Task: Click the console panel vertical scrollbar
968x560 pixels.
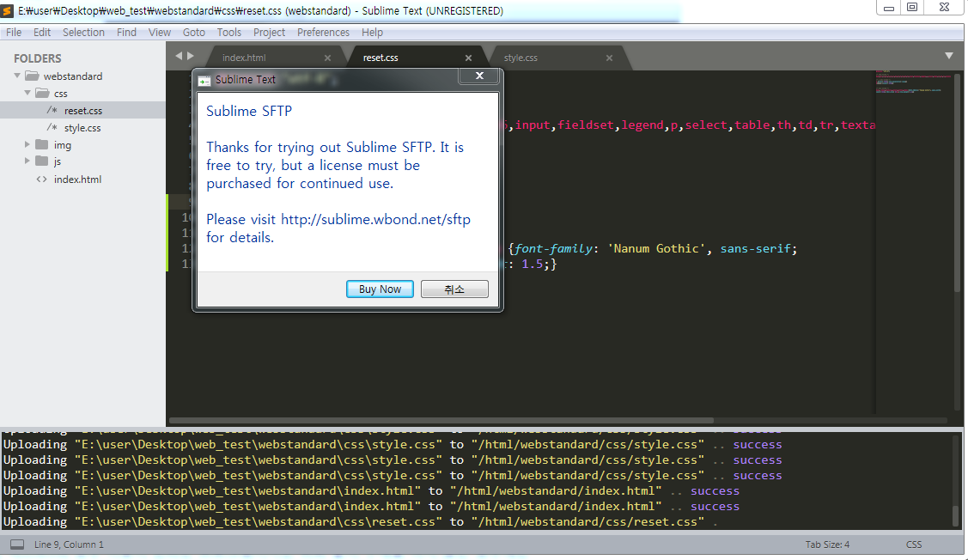Action: pos(956,515)
